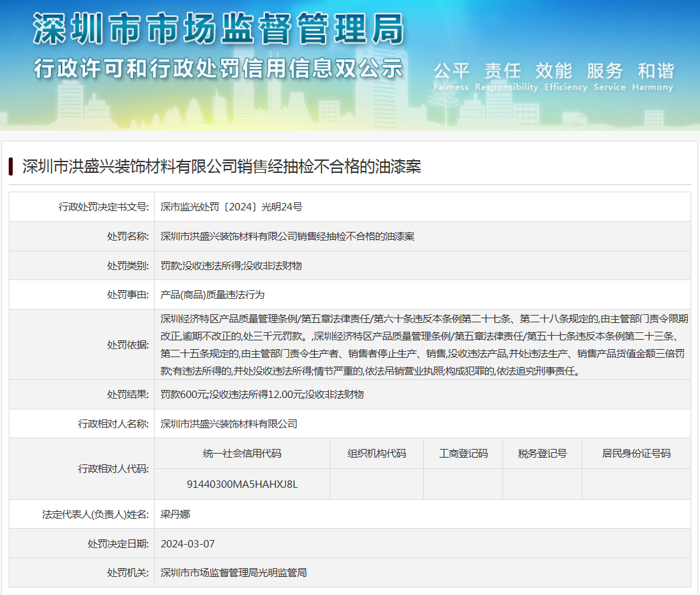Click the 居民身份证号码 column header
700x595 pixels.
636,454
